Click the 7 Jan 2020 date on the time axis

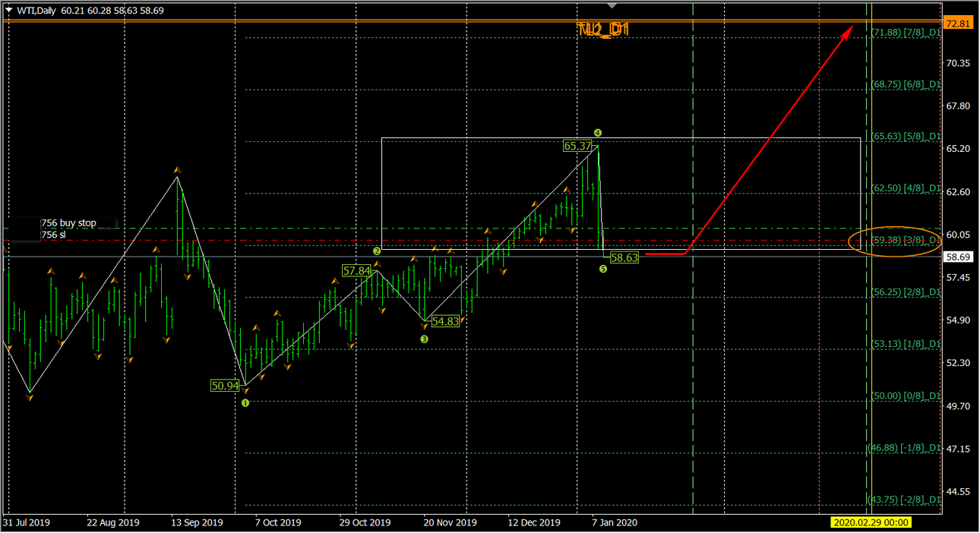(615, 522)
